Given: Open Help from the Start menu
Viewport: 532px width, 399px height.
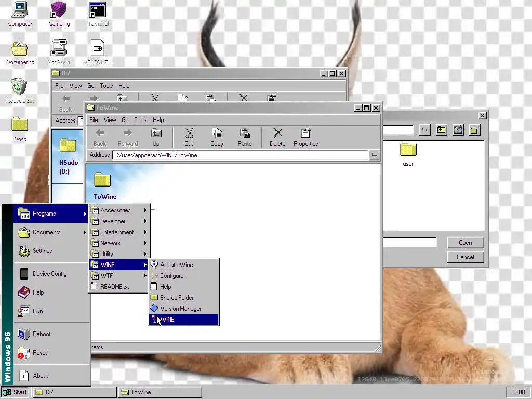Looking at the screenshot, I should [50, 292].
